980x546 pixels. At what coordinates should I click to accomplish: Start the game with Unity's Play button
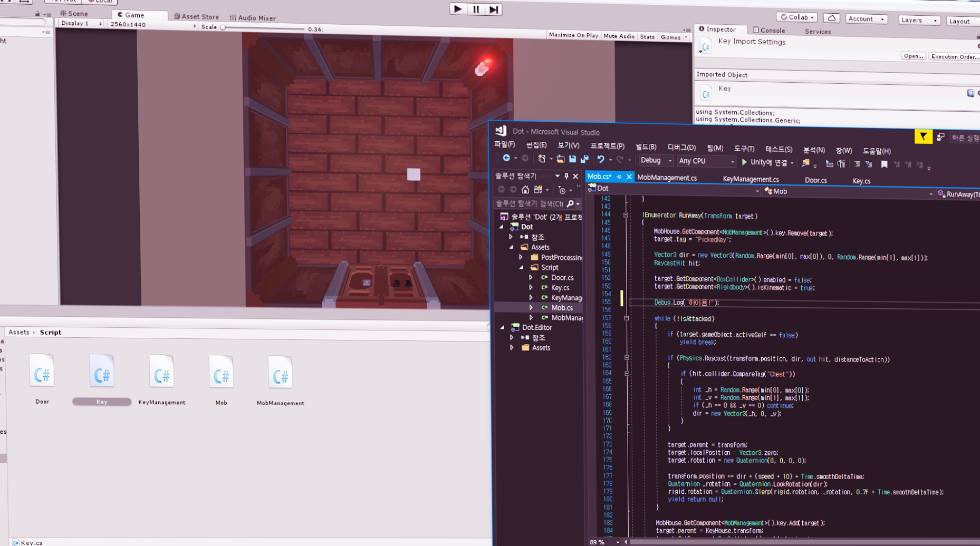tap(458, 9)
